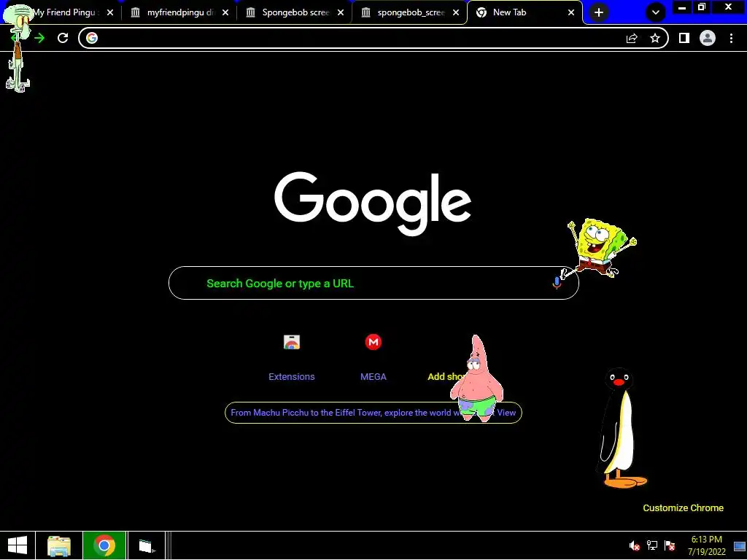This screenshot has height=560, width=747.
Task: Switch to Spongebob scree tab
Action: coord(295,12)
